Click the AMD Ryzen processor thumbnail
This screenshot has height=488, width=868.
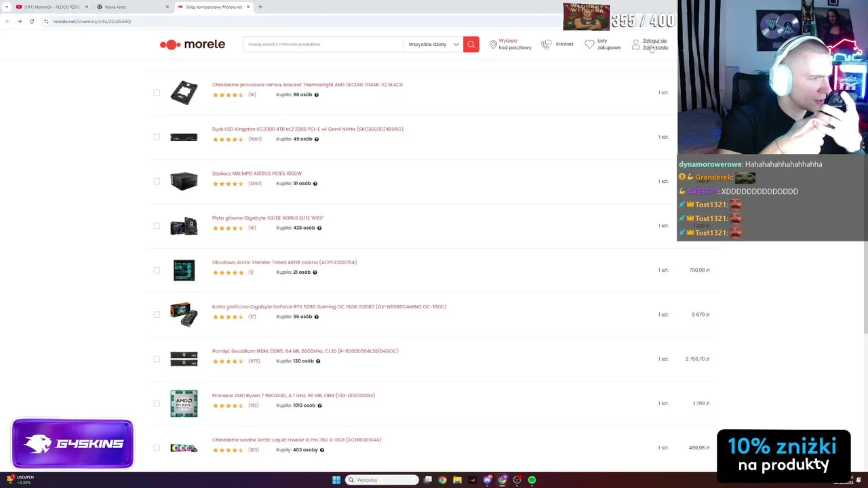click(x=184, y=403)
